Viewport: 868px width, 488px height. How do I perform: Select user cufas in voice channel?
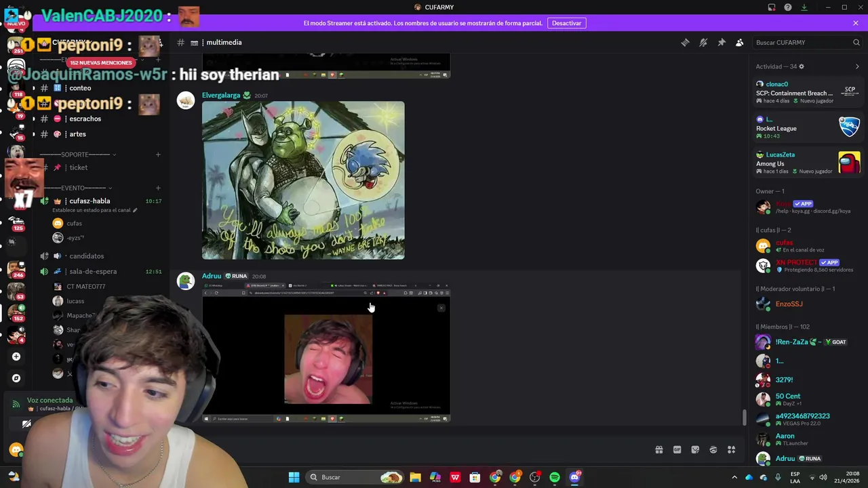pyautogui.click(x=74, y=223)
